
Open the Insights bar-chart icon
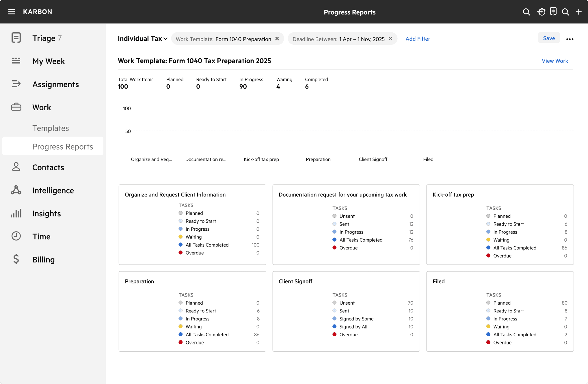click(16, 213)
